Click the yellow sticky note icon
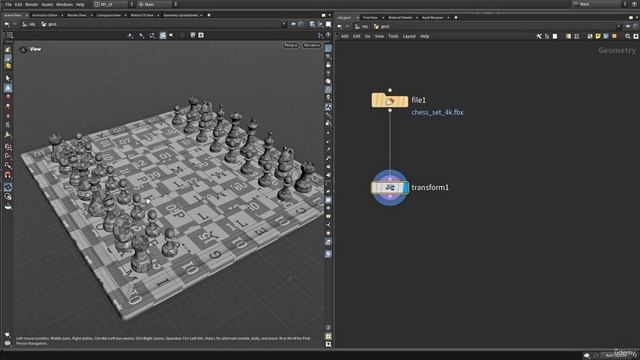 598,36
